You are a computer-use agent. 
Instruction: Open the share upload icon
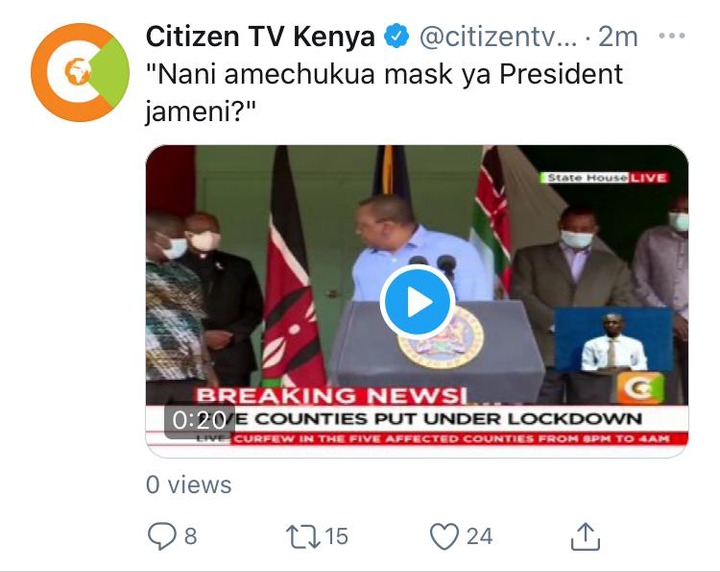pyautogui.click(x=585, y=536)
